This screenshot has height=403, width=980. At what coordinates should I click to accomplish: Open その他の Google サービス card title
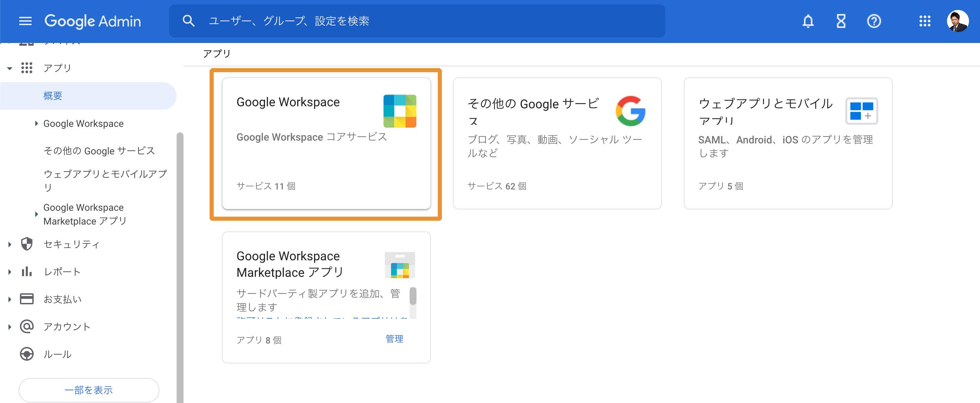point(533,112)
